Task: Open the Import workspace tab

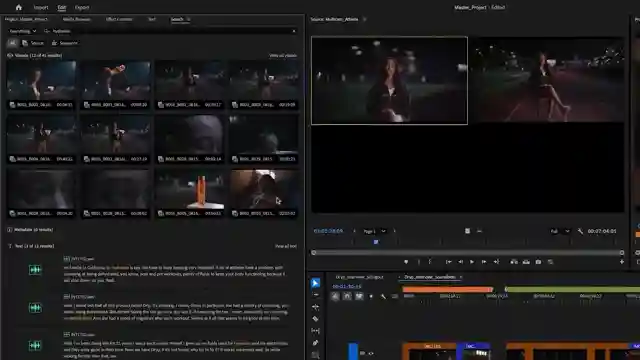Action: [40, 7]
